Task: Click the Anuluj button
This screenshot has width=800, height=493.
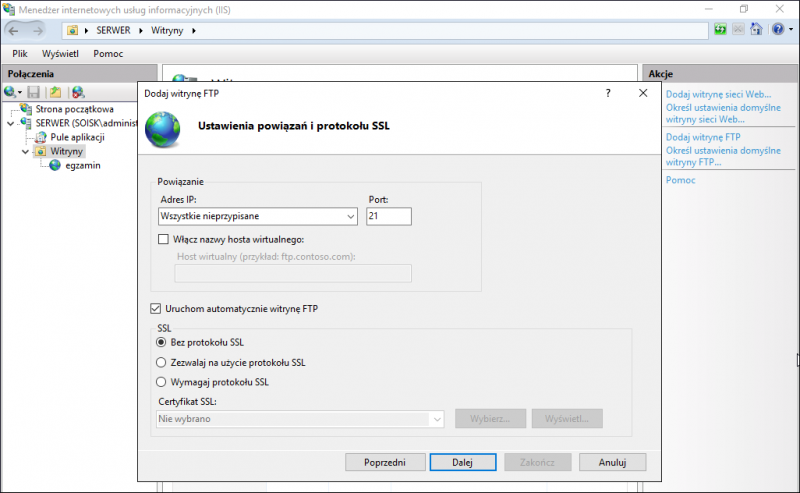Action: (x=612, y=462)
